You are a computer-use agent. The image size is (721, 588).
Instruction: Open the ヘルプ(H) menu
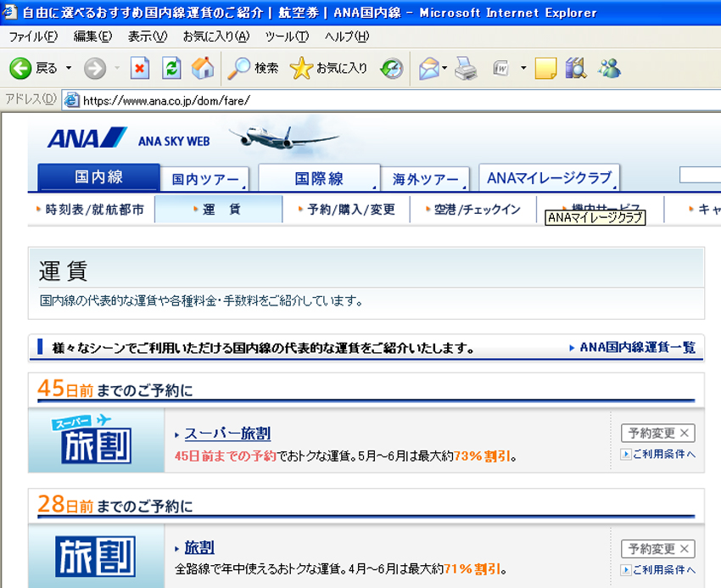[x=347, y=36]
